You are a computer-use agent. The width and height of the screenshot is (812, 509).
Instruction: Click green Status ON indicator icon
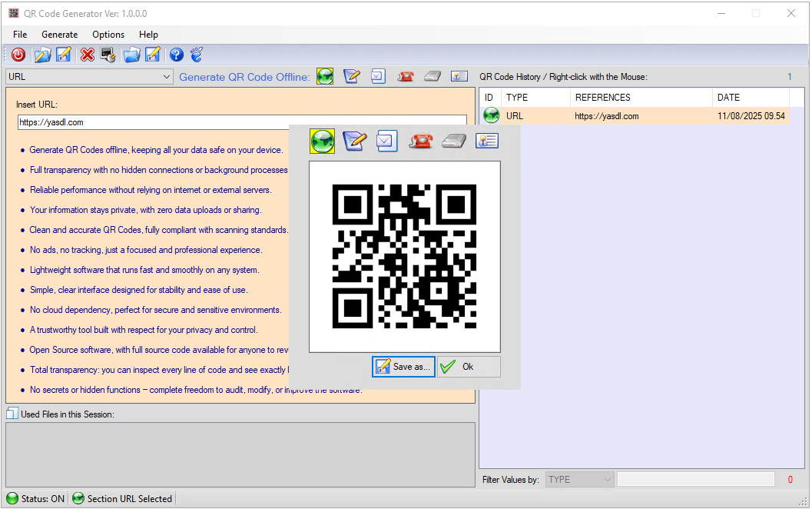(12, 499)
